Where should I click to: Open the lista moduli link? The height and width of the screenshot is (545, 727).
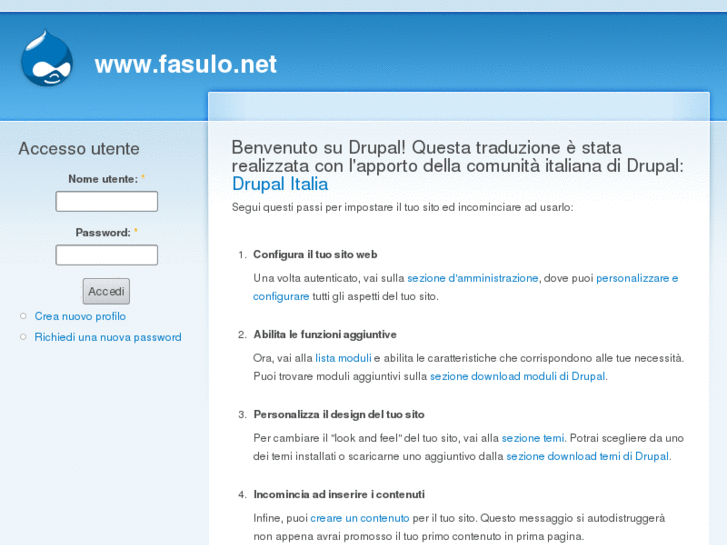pos(343,358)
